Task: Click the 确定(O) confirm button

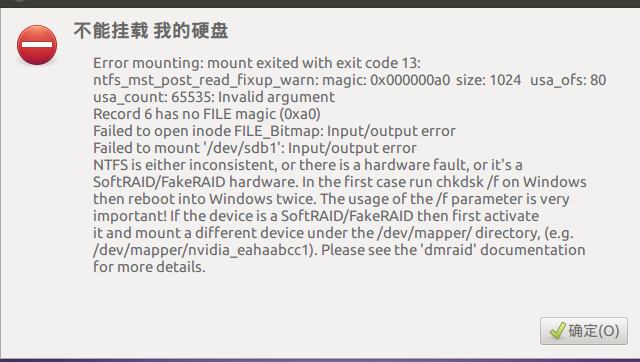Action: [x=584, y=331]
